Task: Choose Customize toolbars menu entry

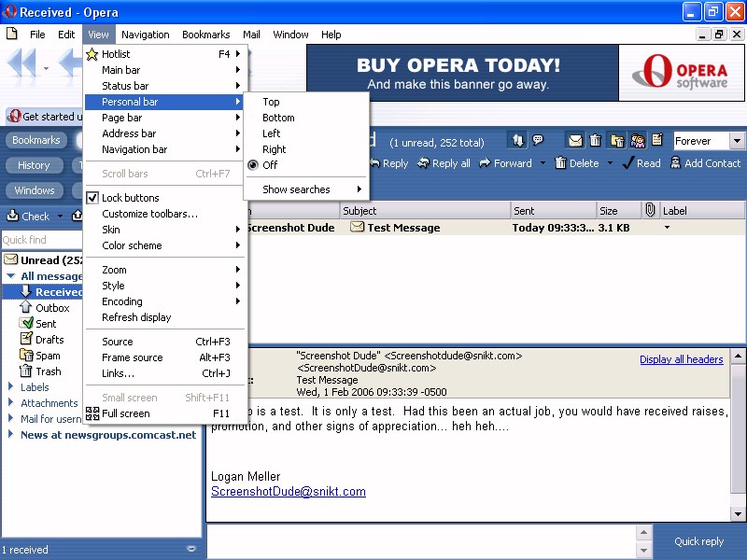Action: (164, 214)
